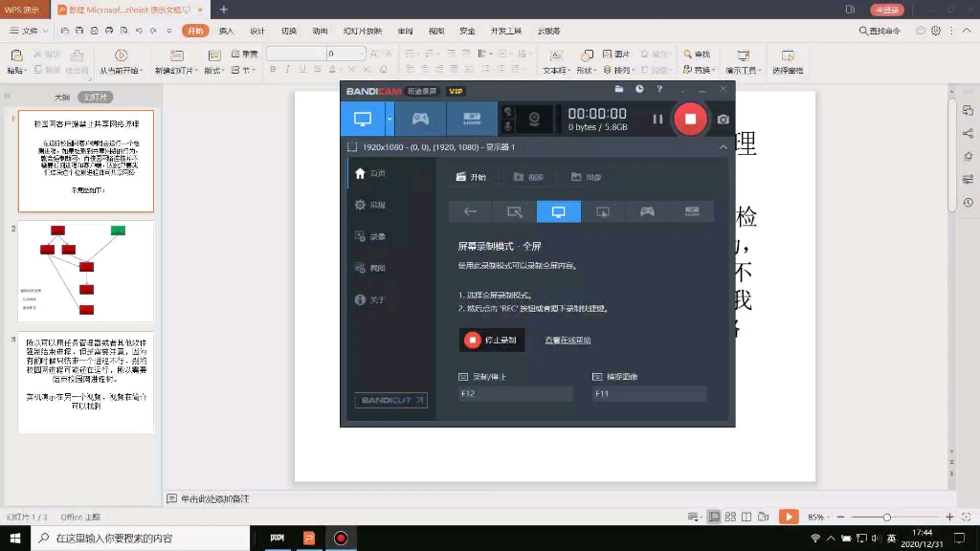Open the screen selection dropdown beside monitor icon

click(x=390, y=119)
